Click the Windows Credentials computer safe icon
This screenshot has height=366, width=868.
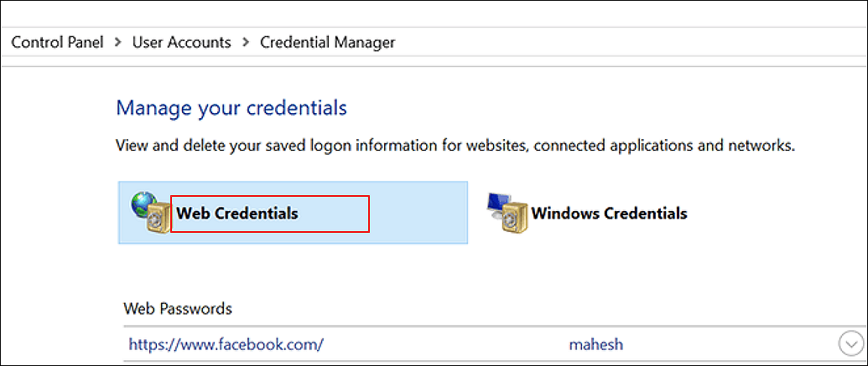point(507,214)
